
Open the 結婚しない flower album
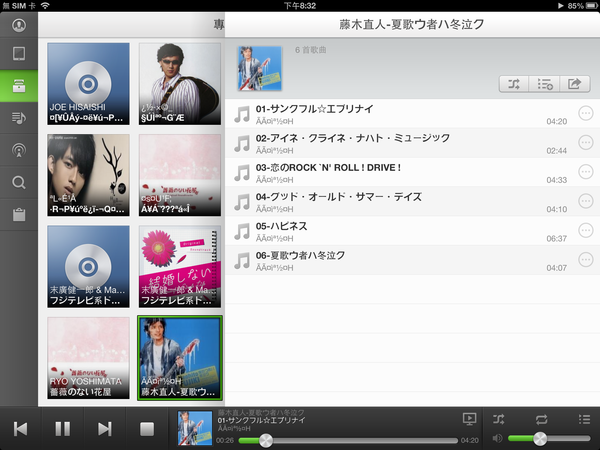(180, 266)
